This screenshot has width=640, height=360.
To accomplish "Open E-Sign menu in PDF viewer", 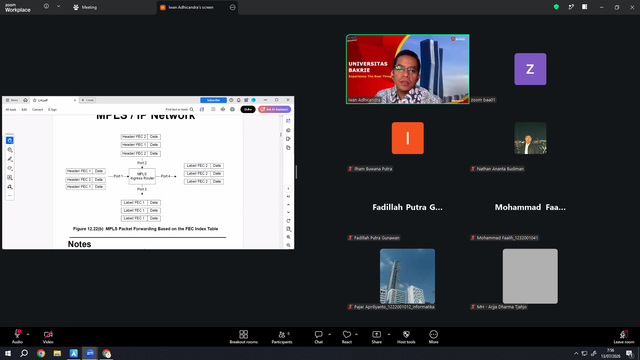I will 53,109.
